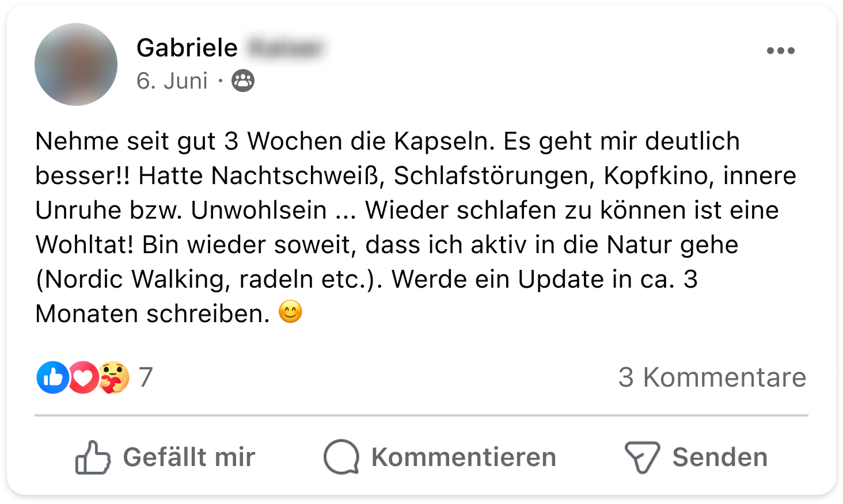Show who reacted via the count 7
The width and height of the screenshot is (843, 504).
coord(146,377)
